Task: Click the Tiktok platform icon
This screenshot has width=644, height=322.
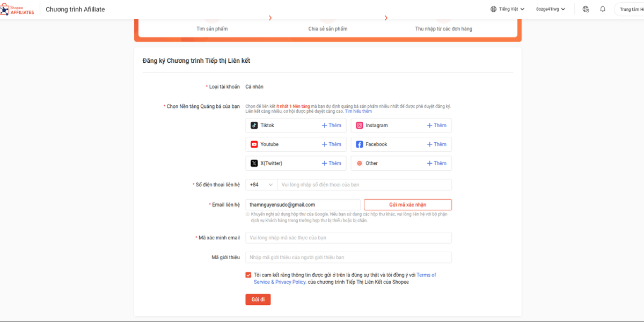Action: tap(254, 126)
